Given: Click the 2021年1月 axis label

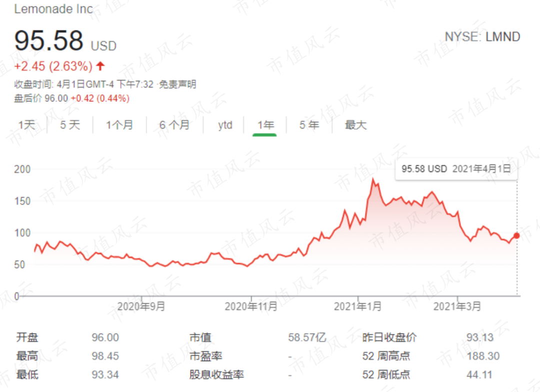Looking at the screenshot, I should coord(358,306).
